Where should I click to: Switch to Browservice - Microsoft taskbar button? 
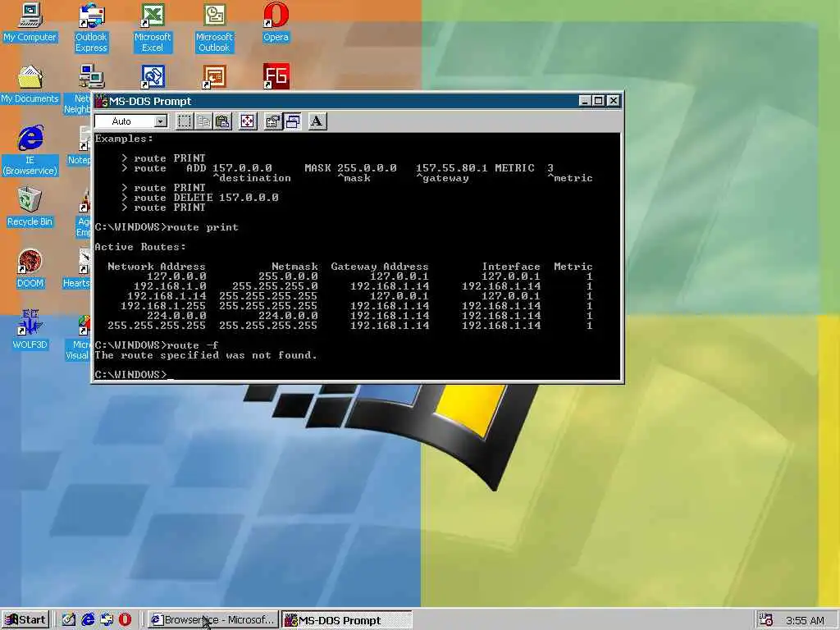[212, 620]
